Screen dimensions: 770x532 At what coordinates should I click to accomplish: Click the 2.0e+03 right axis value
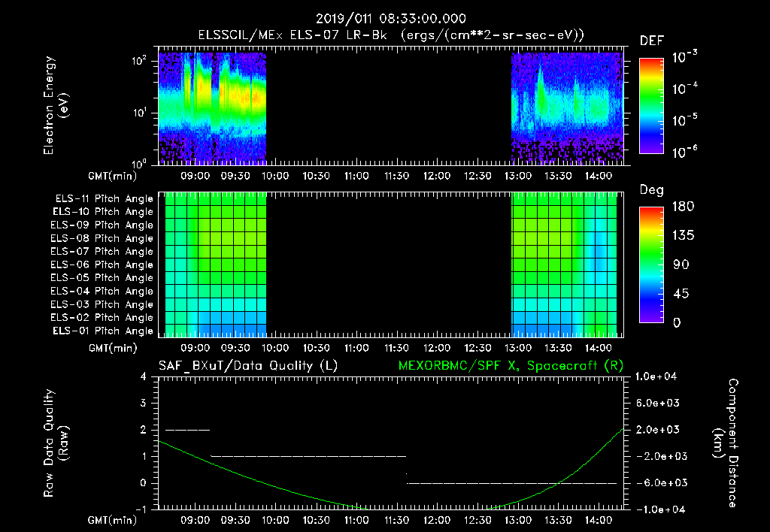(658, 430)
